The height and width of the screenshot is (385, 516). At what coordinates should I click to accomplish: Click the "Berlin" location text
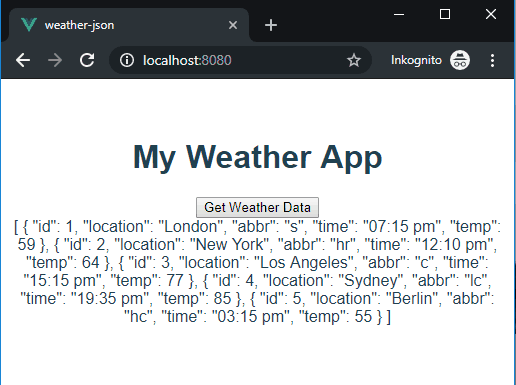coord(412,299)
